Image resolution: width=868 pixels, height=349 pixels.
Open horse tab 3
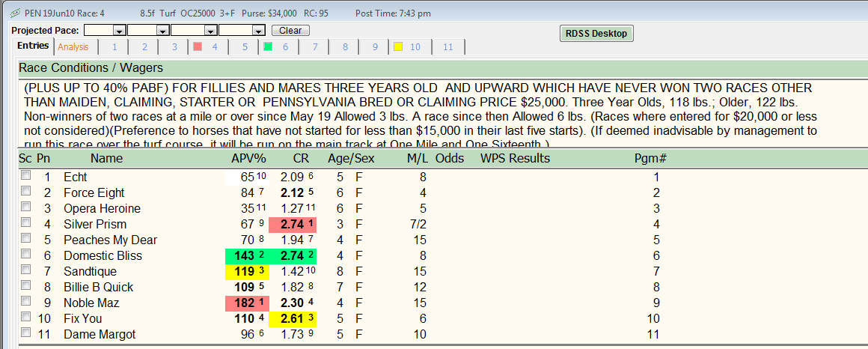point(174,47)
